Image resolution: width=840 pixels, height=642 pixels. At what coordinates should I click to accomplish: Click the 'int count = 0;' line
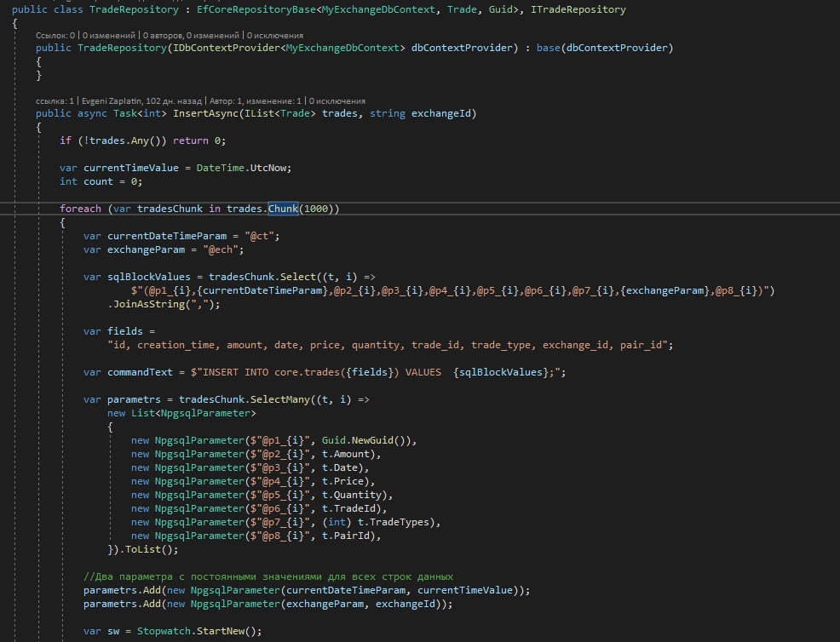(101, 181)
